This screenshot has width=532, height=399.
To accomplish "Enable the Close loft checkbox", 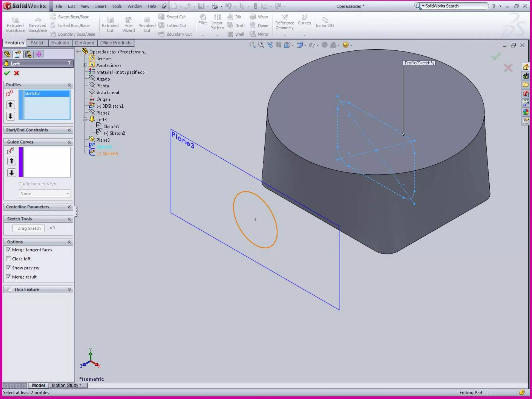I will (x=9, y=259).
